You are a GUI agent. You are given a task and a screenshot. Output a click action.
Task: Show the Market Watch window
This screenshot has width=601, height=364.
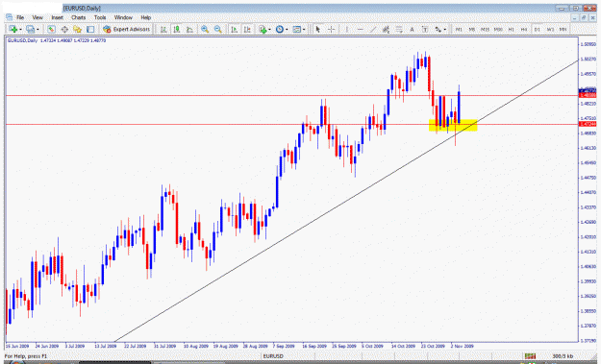[51, 29]
